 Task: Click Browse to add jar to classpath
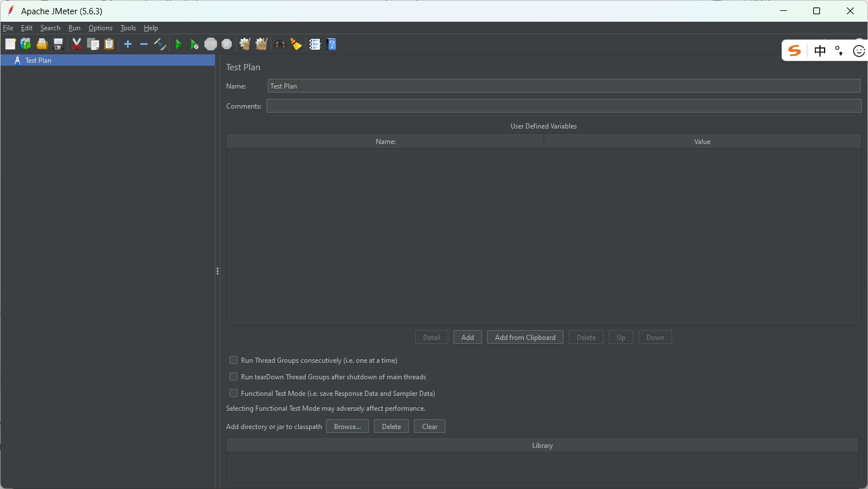347,426
